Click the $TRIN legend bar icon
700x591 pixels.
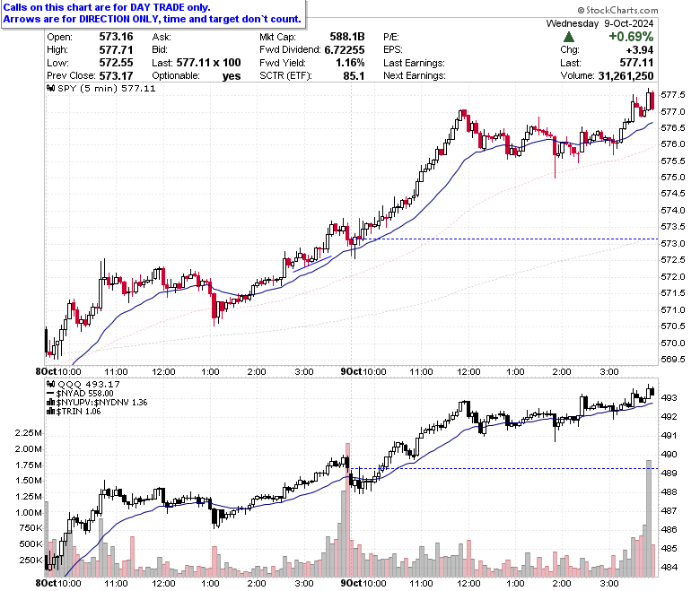(x=51, y=412)
